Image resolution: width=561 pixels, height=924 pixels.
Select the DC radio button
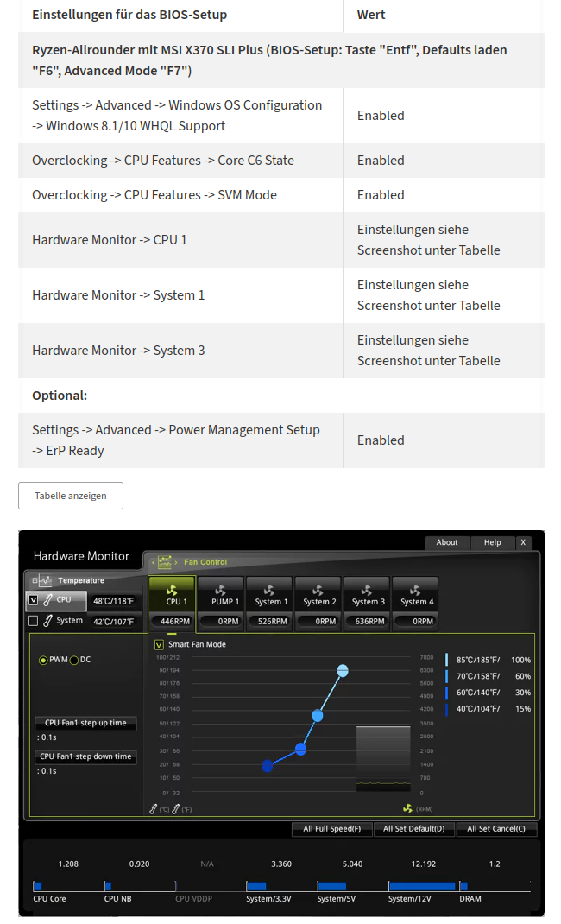tap(74, 660)
